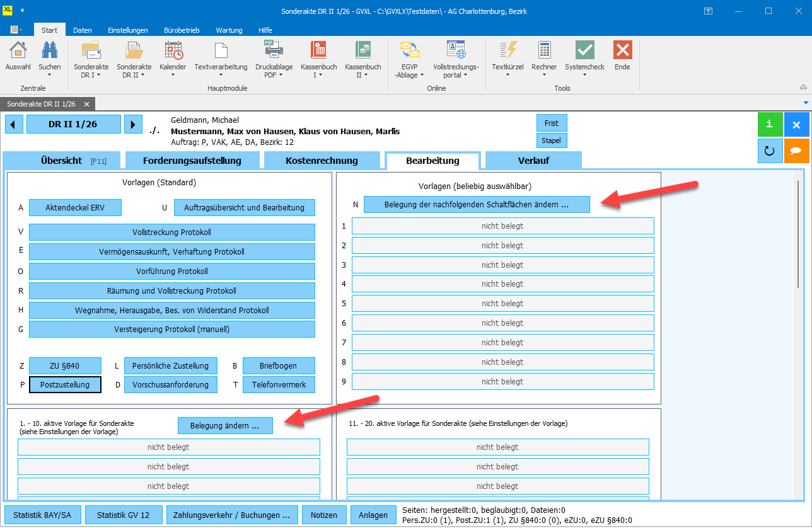Switch to Forderungsaufstellung tab
The image size is (812, 528).
pyautogui.click(x=192, y=161)
